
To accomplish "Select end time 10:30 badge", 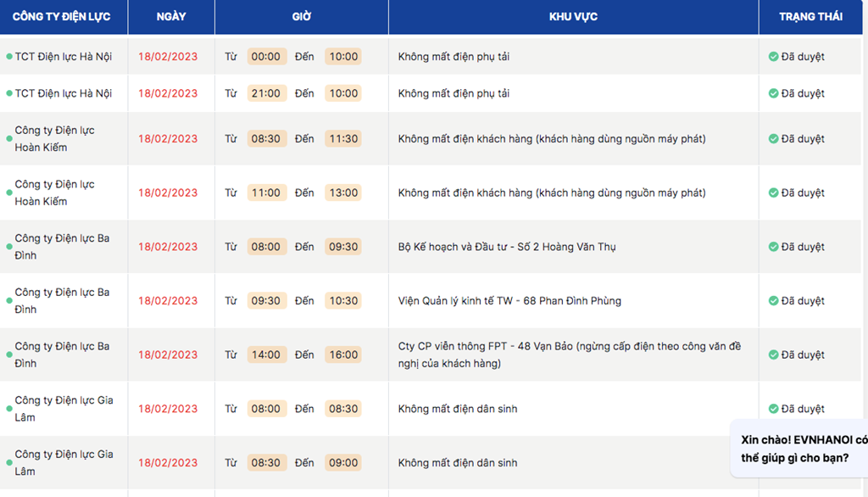I will (343, 301).
